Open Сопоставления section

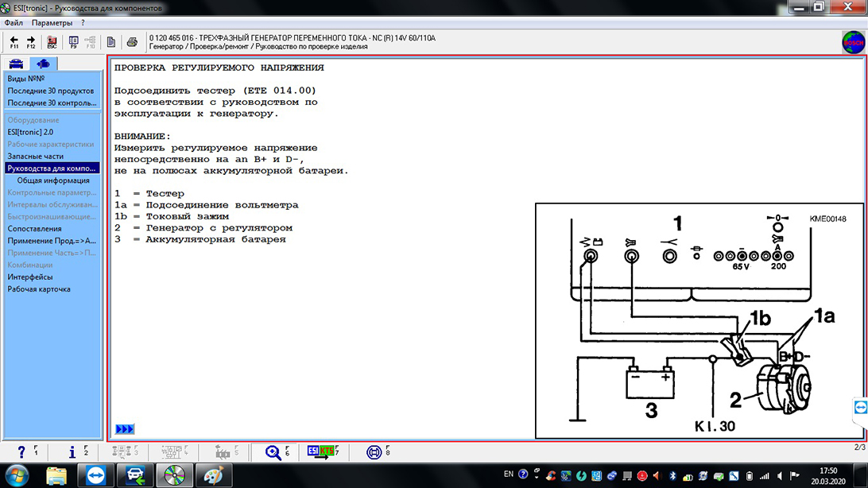34,229
